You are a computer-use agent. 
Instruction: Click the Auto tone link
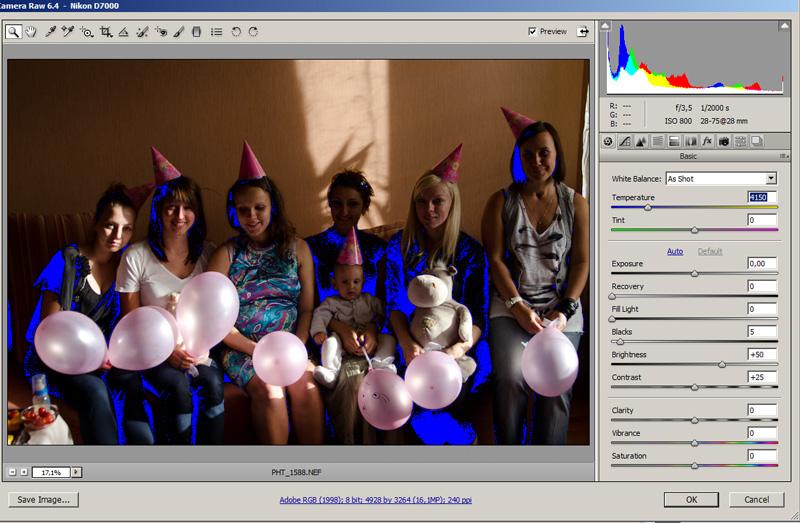pos(675,252)
